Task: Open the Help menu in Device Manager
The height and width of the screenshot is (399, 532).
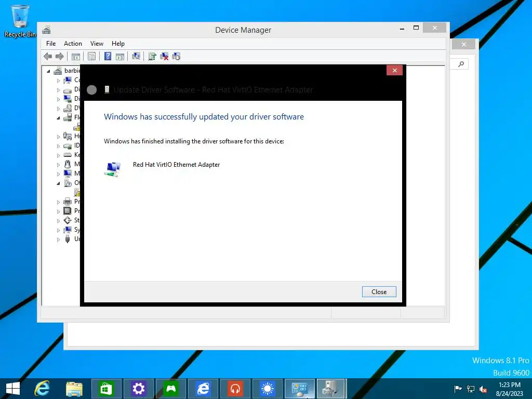Action: [x=118, y=44]
